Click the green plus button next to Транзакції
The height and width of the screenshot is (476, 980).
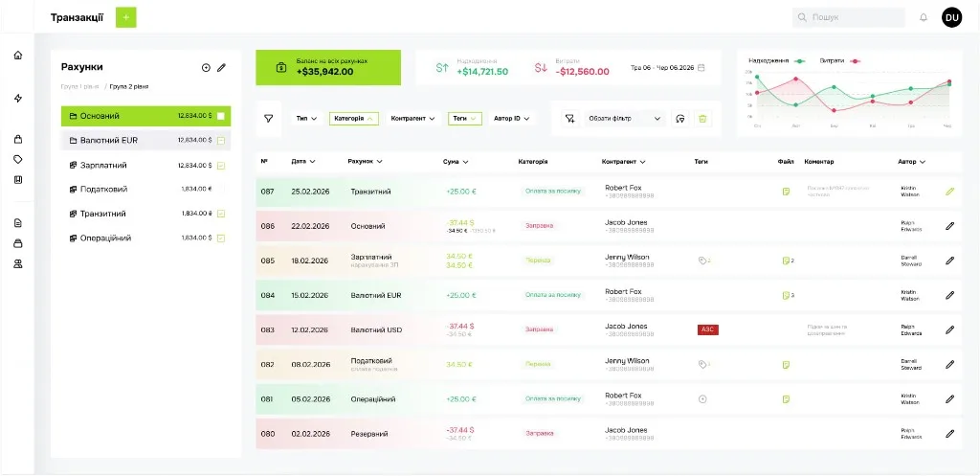pyautogui.click(x=125, y=17)
